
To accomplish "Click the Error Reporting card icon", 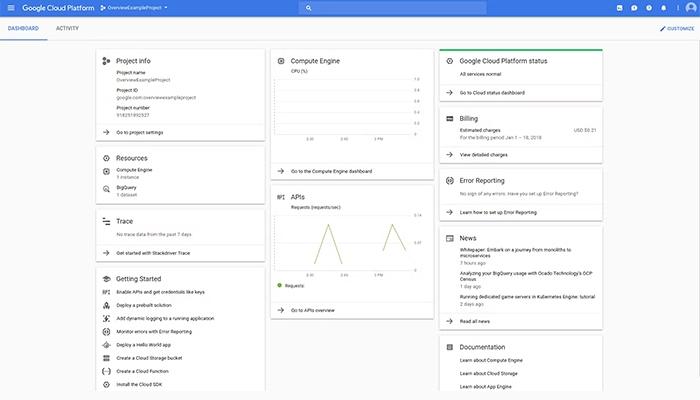I will point(450,180).
